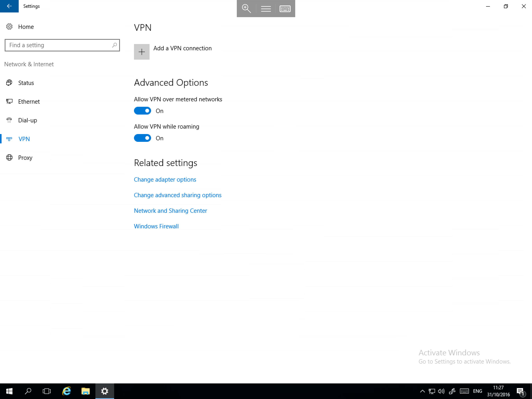Click the Find a setting input field
Screen dimensions: 532x399
coord(62,45)
